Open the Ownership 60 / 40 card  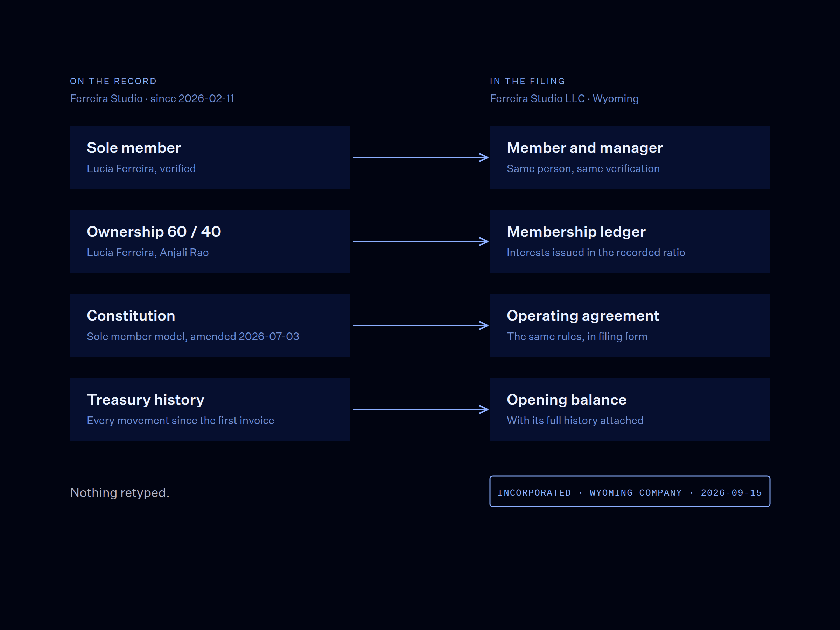point(210,241)
